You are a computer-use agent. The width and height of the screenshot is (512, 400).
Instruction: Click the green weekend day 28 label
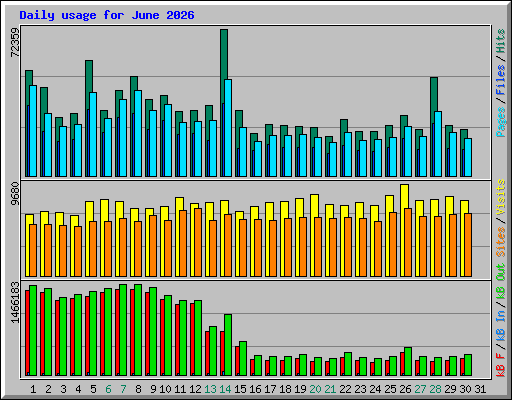[435, 389]
